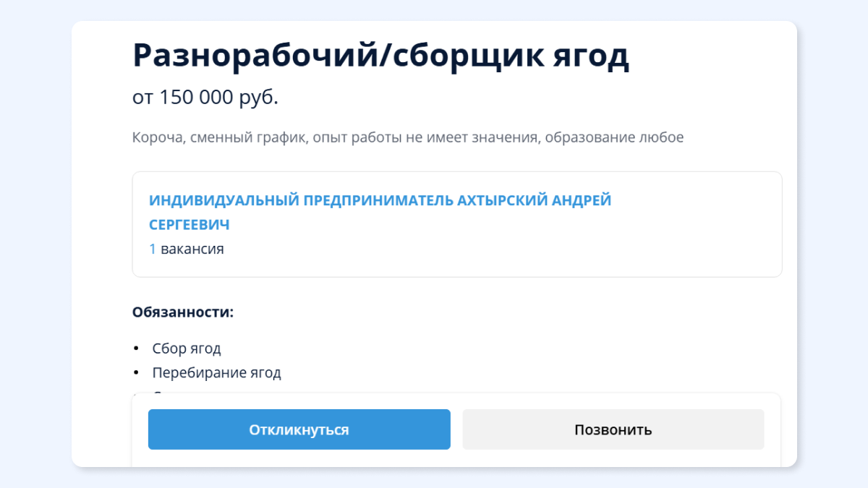
Task: Click the word Короча in the description
Action: [156, 137]
